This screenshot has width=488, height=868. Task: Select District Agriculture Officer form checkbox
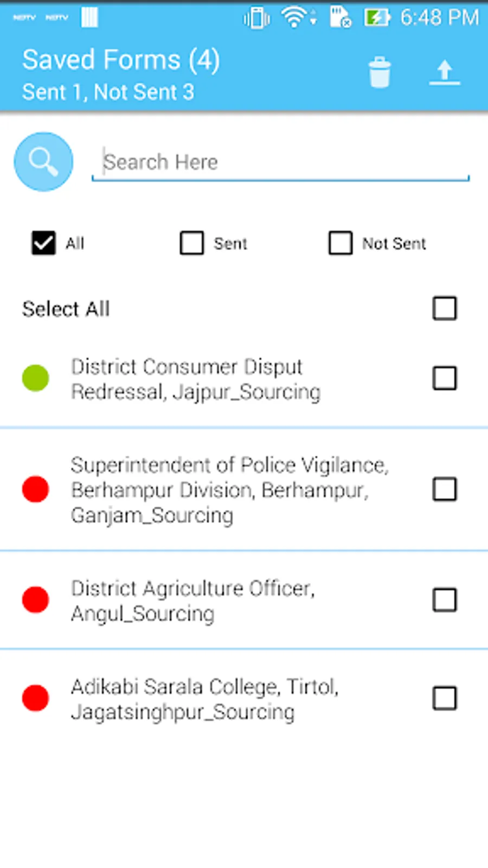click(x=445, y=600)
